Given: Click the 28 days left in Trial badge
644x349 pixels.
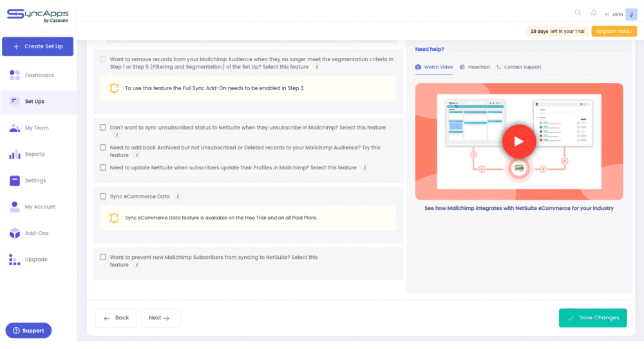Looking at the screenshot, I should 557,31.
